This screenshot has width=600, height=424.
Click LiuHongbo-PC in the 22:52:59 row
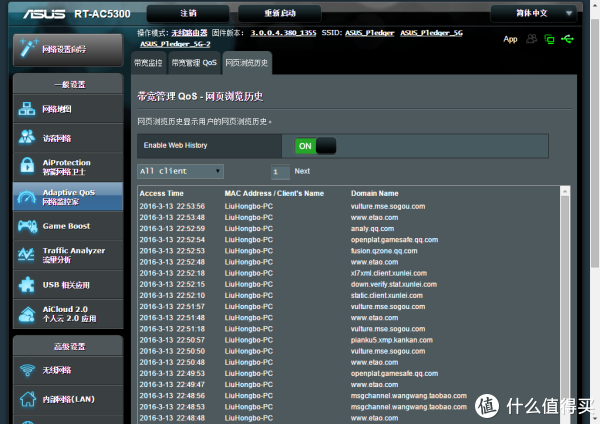click(249, 228)
